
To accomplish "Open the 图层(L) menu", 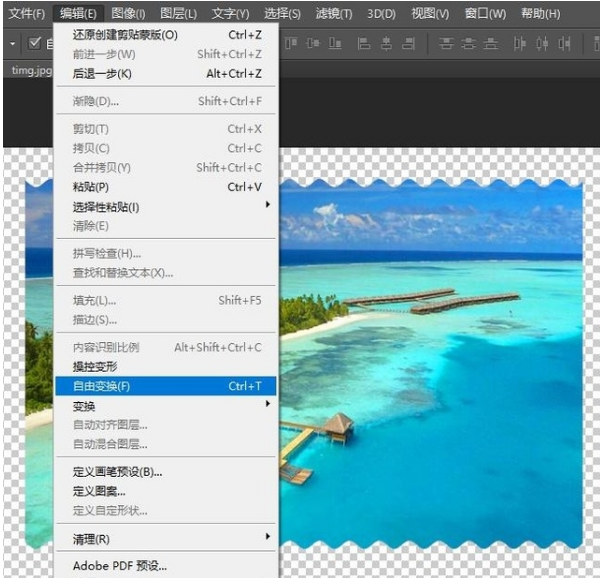I will (x=180, y=14).
